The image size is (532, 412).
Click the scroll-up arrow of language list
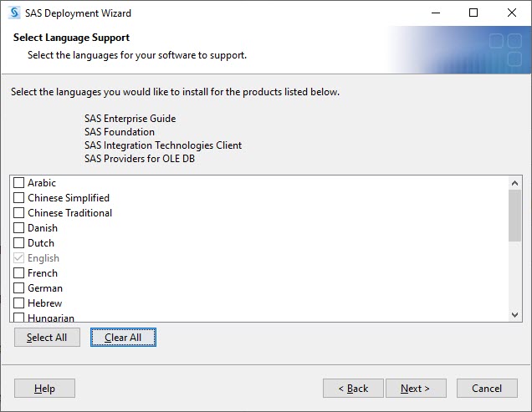[x=514, y=183]
